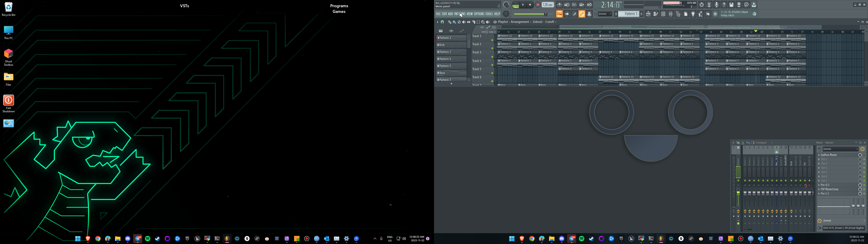Open the Browser view icon
Viewport: 868px width, 244px height.
(x=678, y=14)
